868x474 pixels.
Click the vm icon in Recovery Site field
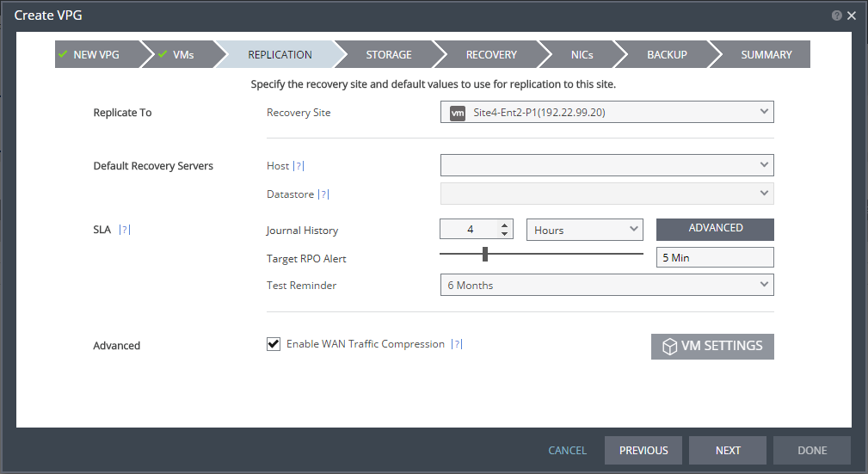(458, 113)
